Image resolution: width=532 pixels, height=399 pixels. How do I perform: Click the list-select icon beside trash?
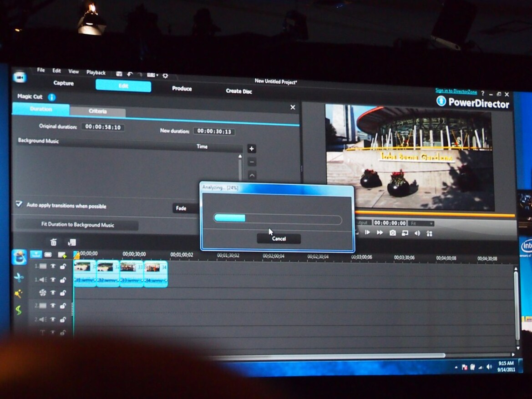71,242
